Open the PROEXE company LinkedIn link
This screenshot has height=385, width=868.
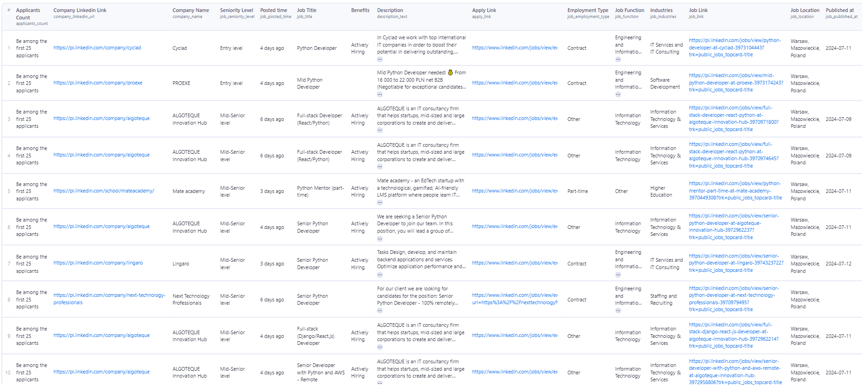pyautogui.click(x=98, y=83)
